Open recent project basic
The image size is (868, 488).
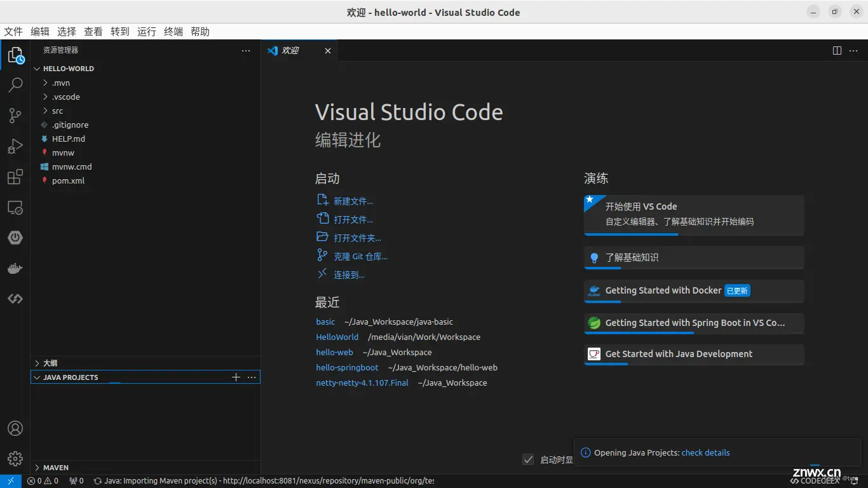[325, 322]
